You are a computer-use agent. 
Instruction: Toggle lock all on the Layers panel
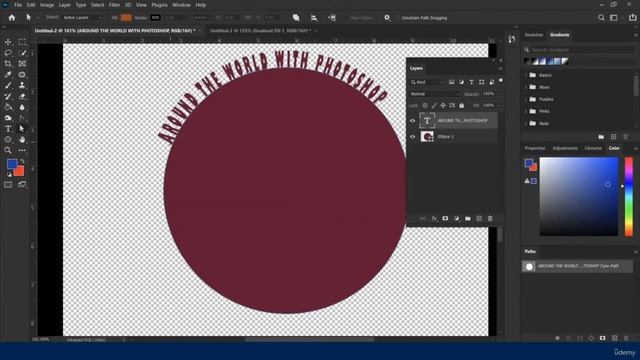[x=462, y=106]
